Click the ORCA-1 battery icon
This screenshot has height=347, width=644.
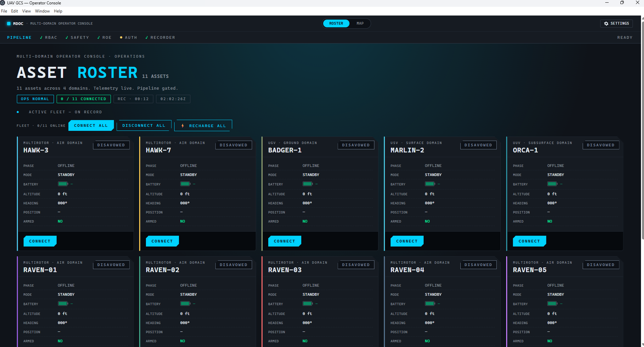point(552,184)
